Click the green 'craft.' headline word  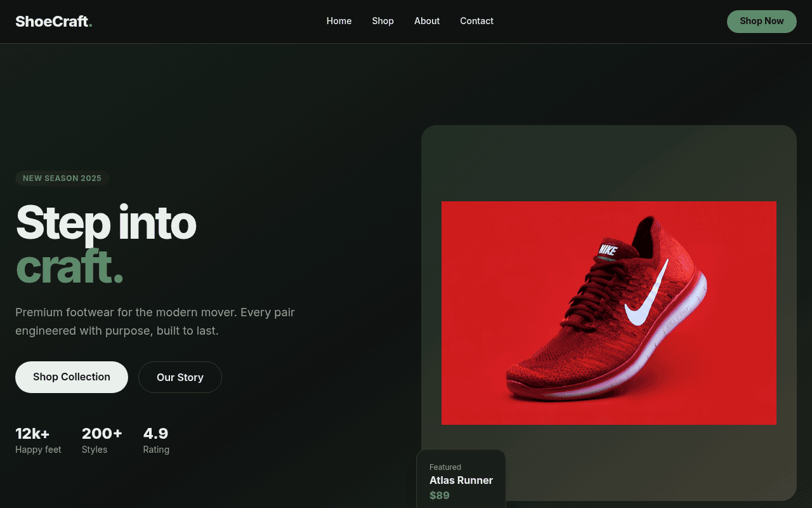click(x=69, y=267)
